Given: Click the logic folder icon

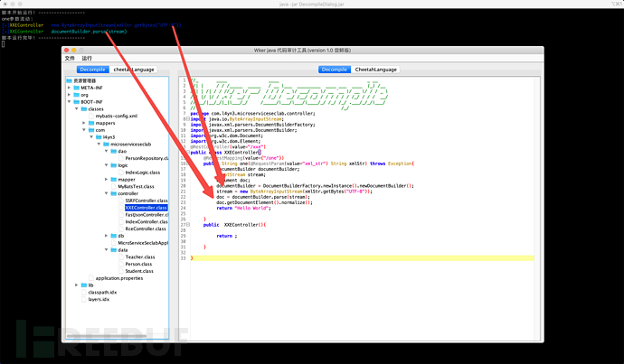Looking at the screenshot, I should click(114, 165).
